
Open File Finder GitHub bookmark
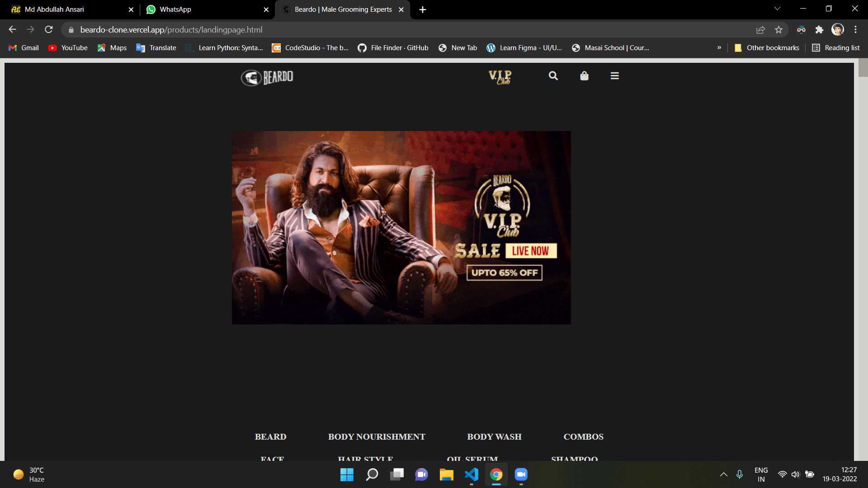(x=393, y=48)
